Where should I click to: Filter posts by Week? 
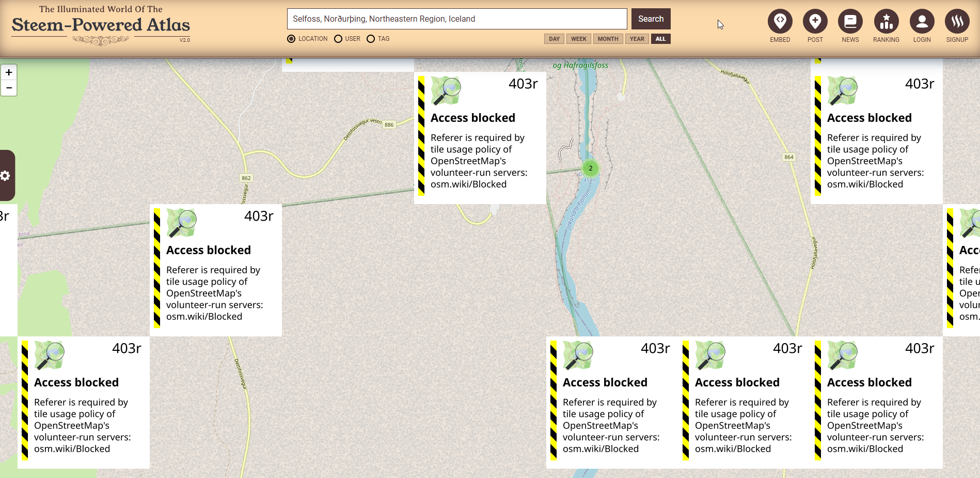point(579,39)
